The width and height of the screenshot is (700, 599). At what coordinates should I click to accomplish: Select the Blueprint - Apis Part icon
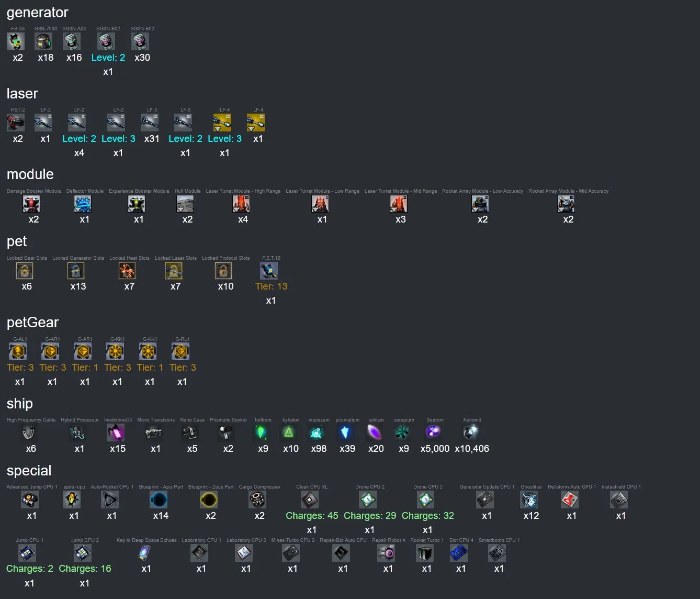(x=159, y=500)
